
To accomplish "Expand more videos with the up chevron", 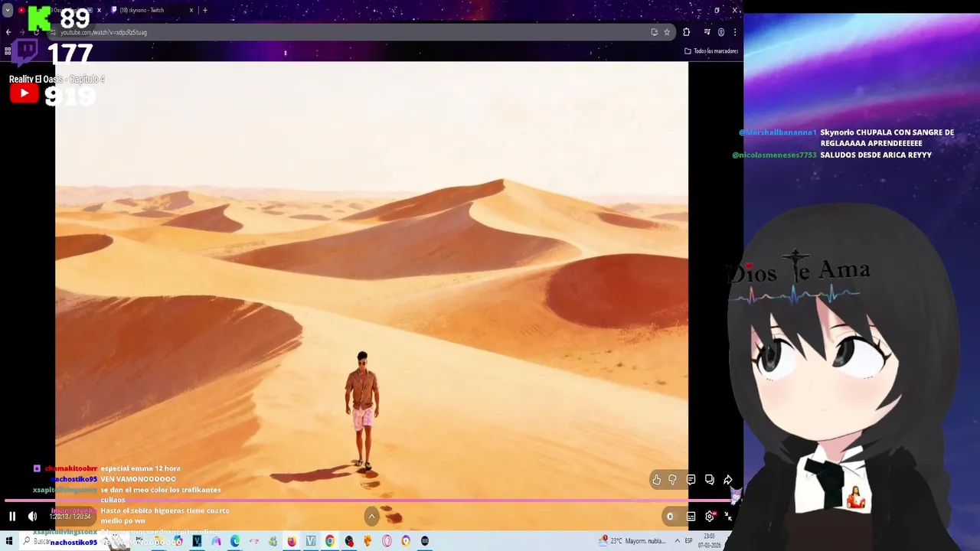I will (371, 517).
